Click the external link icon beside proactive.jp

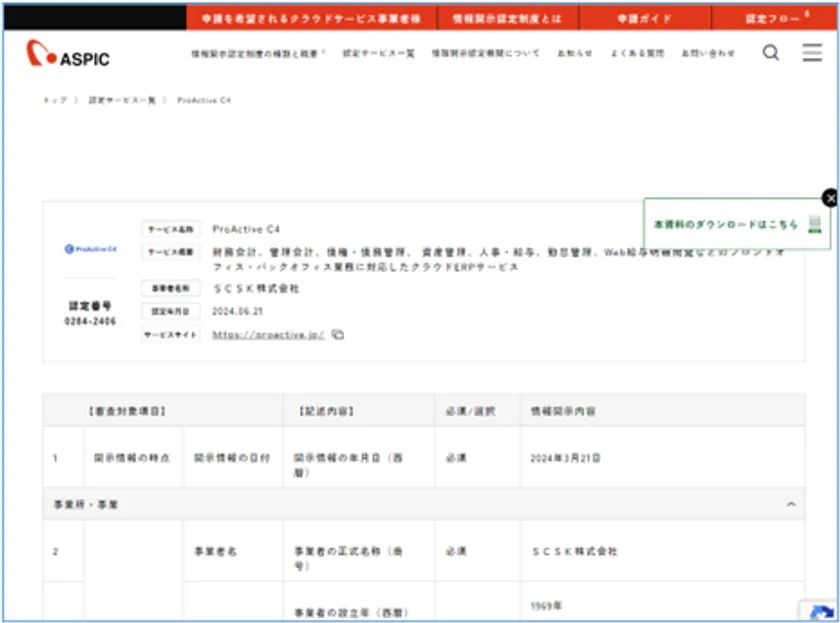coord(338,335)
